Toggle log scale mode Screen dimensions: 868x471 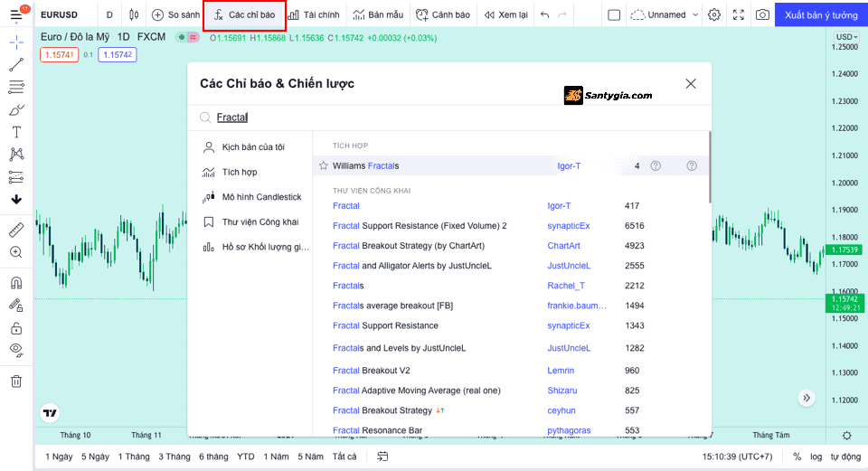816,457
